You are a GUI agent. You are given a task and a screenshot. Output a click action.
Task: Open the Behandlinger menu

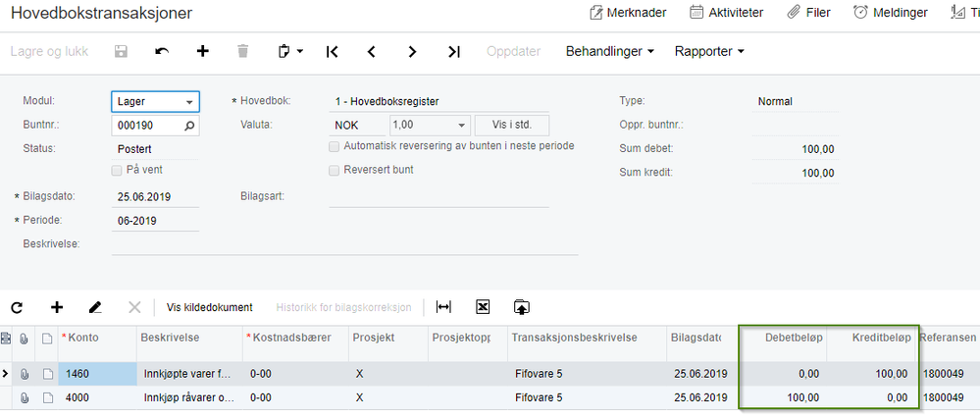click(609, 51)
